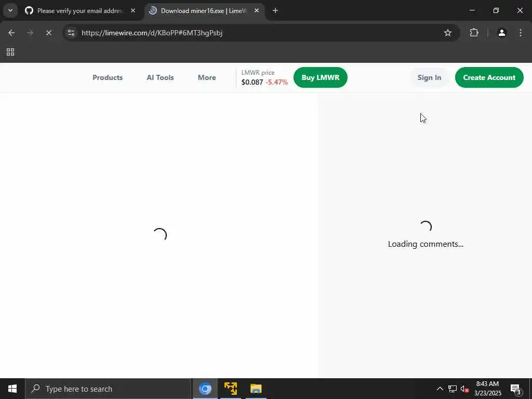Click the Sign In button
Viewport: 532px width, 399px height.
coord(429,78)
